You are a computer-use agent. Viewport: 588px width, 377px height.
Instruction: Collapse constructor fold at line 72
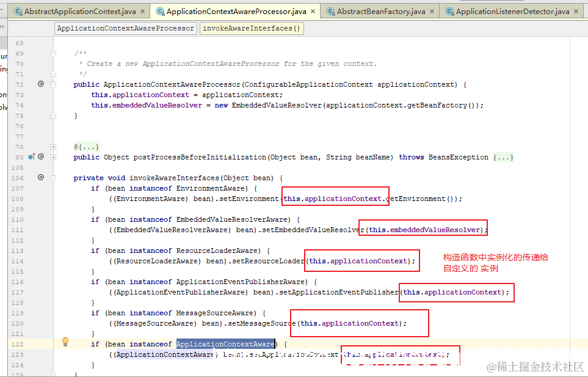point(53,85)
